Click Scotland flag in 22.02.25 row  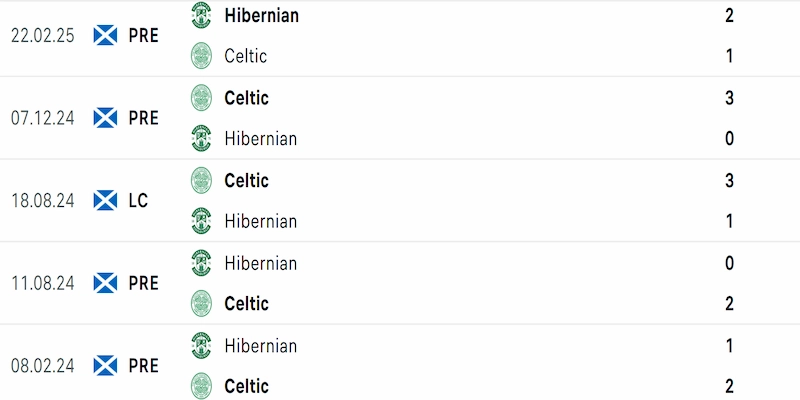pos(106,35)
